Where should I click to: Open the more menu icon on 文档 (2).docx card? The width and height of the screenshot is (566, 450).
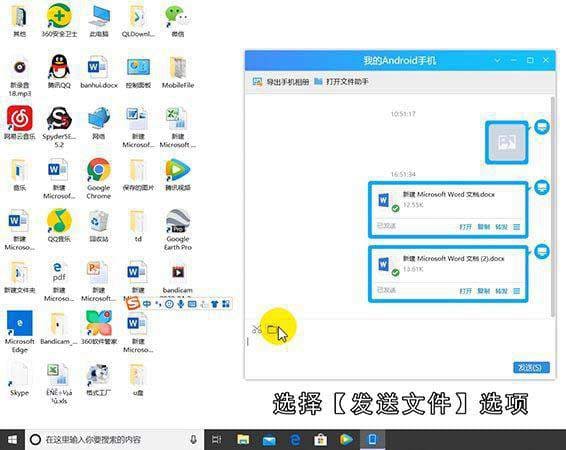[517, 291]
